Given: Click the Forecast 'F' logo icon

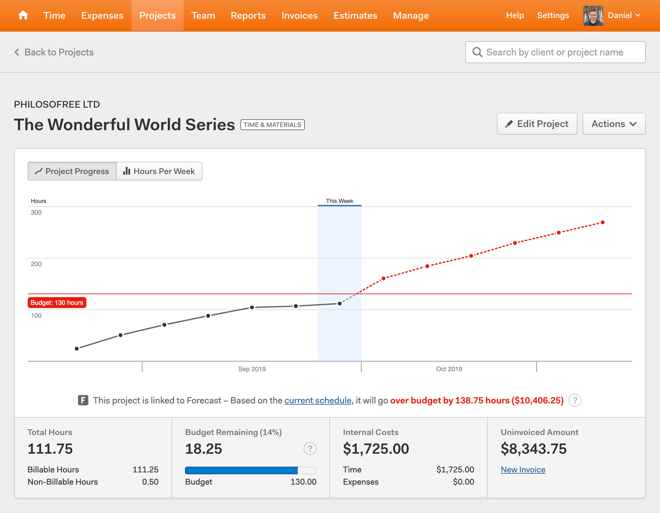Looking at the screenshot, I should point(83,400).
